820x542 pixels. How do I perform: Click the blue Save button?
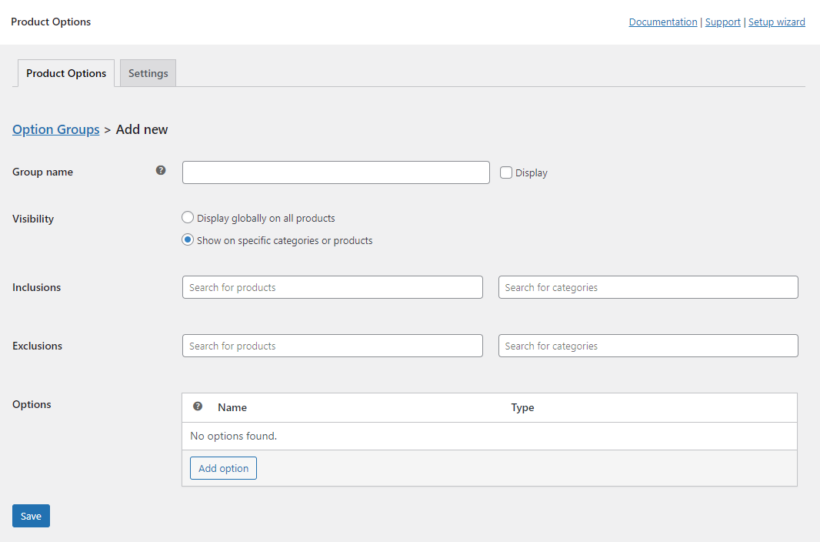tap(31, 516)
